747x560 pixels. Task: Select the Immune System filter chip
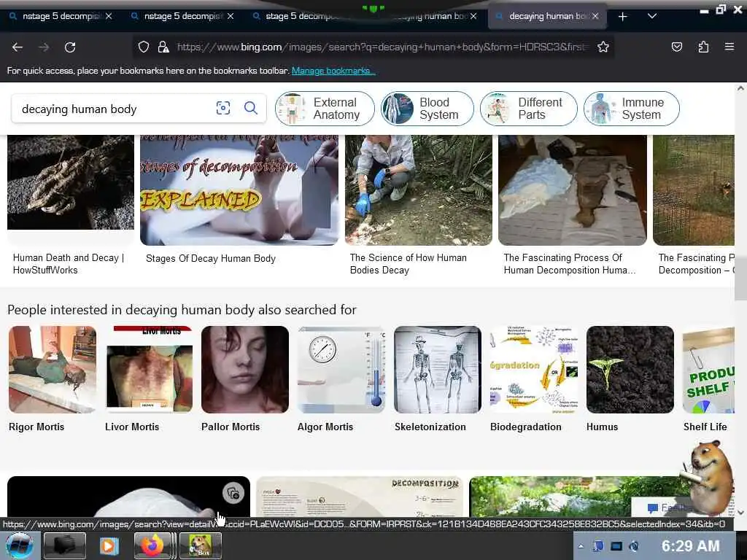click(x=632, y=109)
